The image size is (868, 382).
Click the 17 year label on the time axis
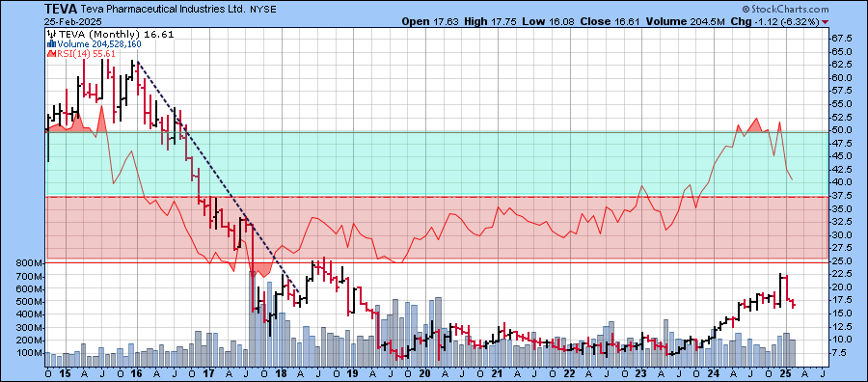coord(209,374)
